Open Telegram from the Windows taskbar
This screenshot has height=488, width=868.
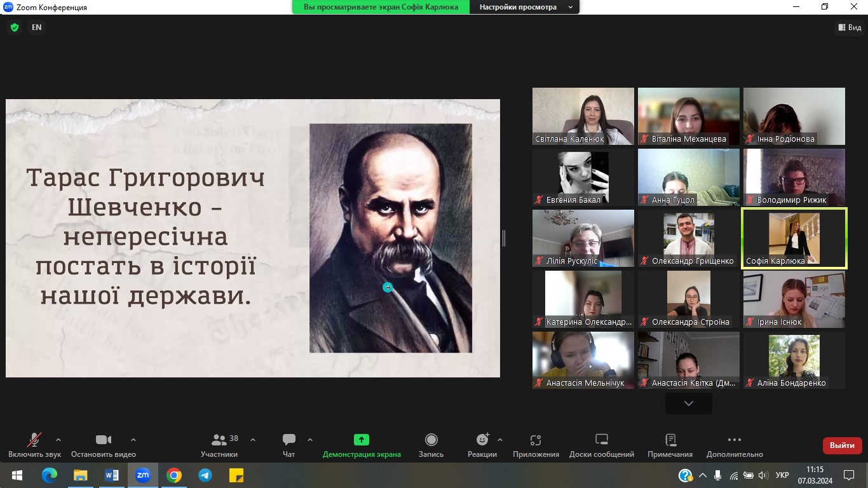pos(205,475)
